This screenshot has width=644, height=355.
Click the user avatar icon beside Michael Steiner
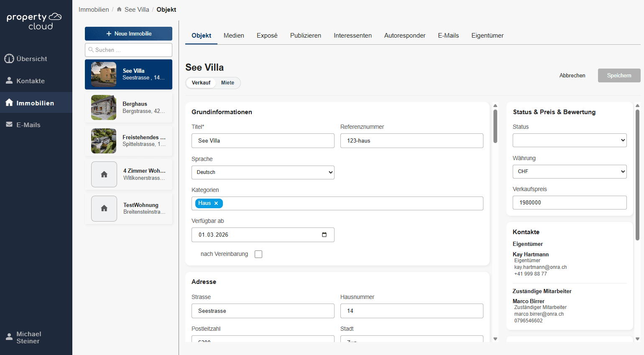click(9, 337)
